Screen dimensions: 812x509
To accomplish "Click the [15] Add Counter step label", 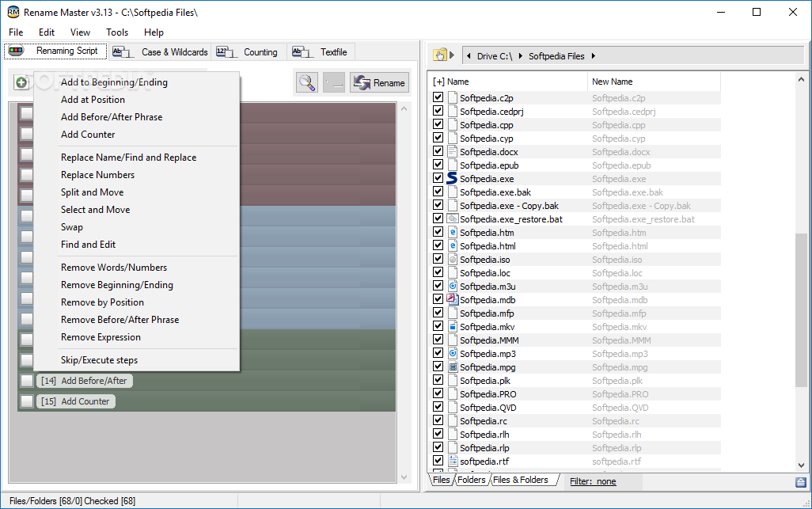I will pos(76,401).
